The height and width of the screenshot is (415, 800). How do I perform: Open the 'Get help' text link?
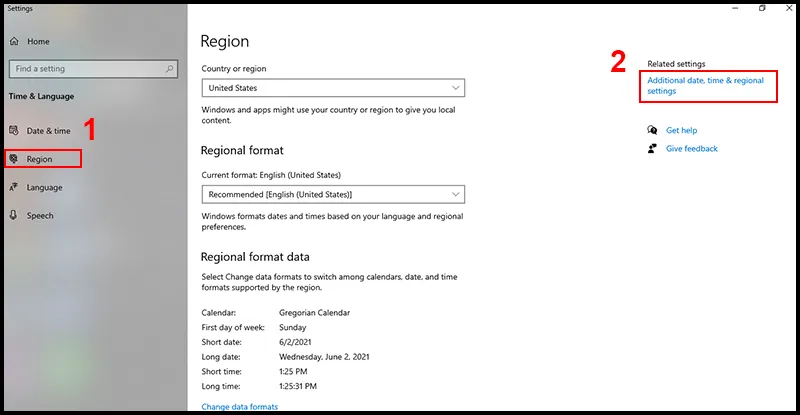(x=681, y=130)
